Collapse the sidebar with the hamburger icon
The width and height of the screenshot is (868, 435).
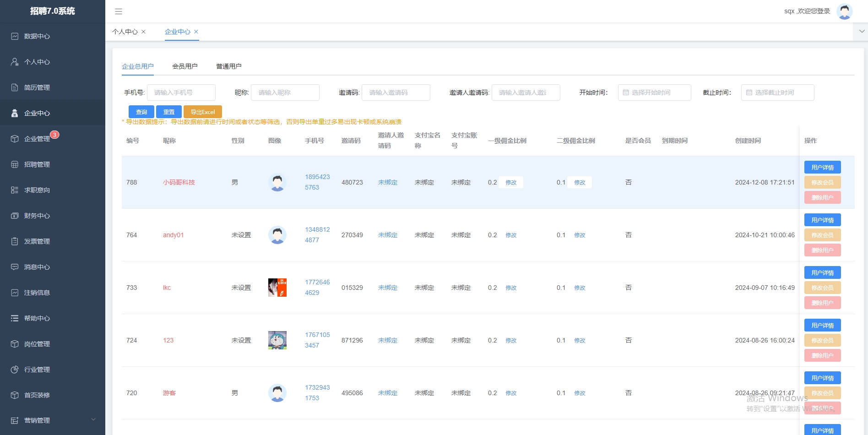tap(119, 11)
